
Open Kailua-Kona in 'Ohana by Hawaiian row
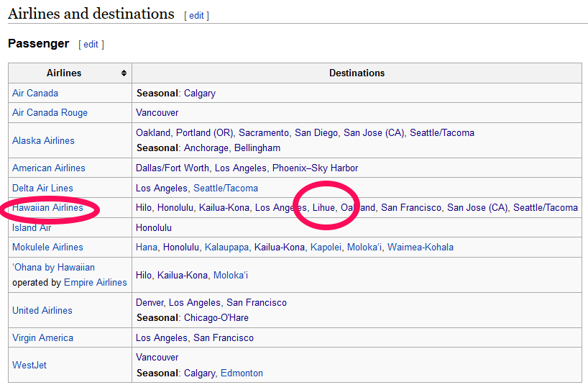(x=183, y=275)
